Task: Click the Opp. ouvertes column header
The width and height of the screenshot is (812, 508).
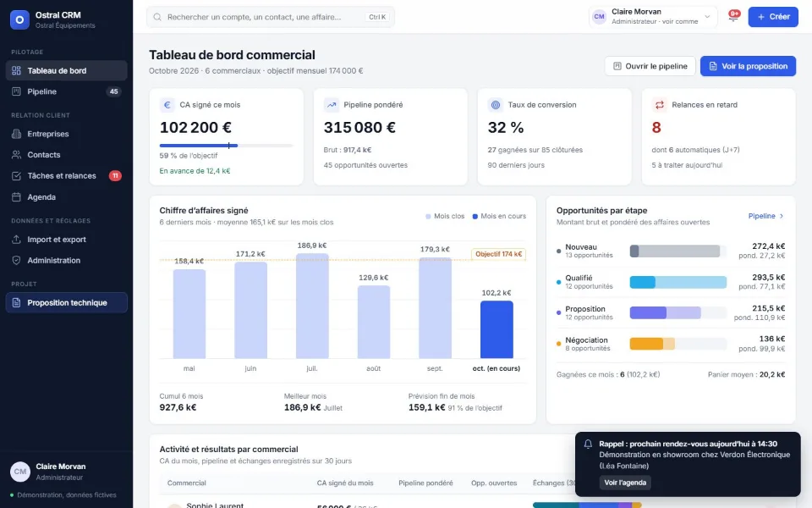Action: [494, 483]
